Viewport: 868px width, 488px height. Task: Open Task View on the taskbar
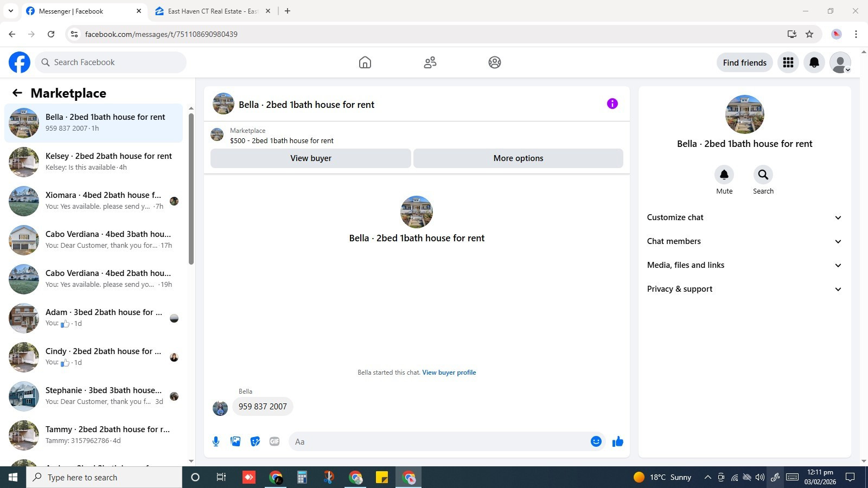click(x=221, y=477)
